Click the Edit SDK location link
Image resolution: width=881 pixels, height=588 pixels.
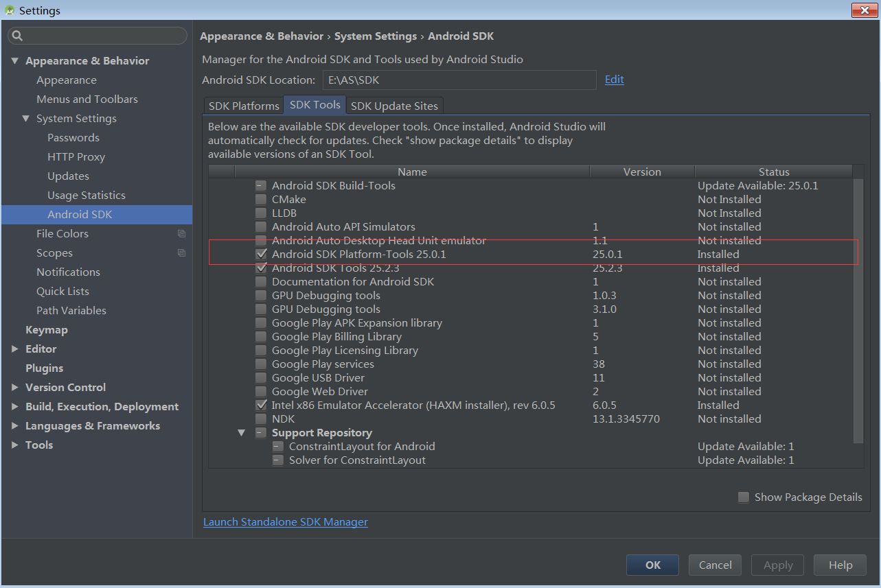click(614, 80)
